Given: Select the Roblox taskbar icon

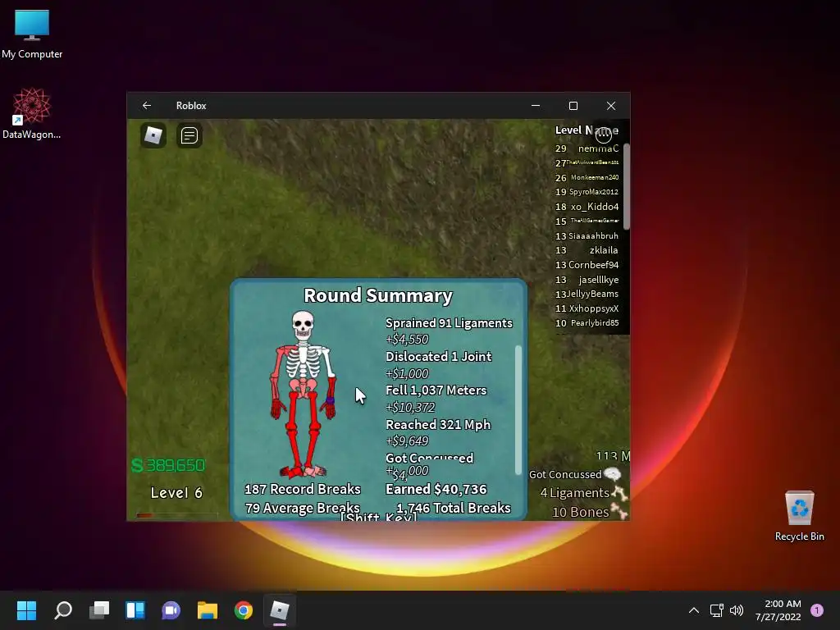Looking at the screenshot, I should tap(279, 610).
